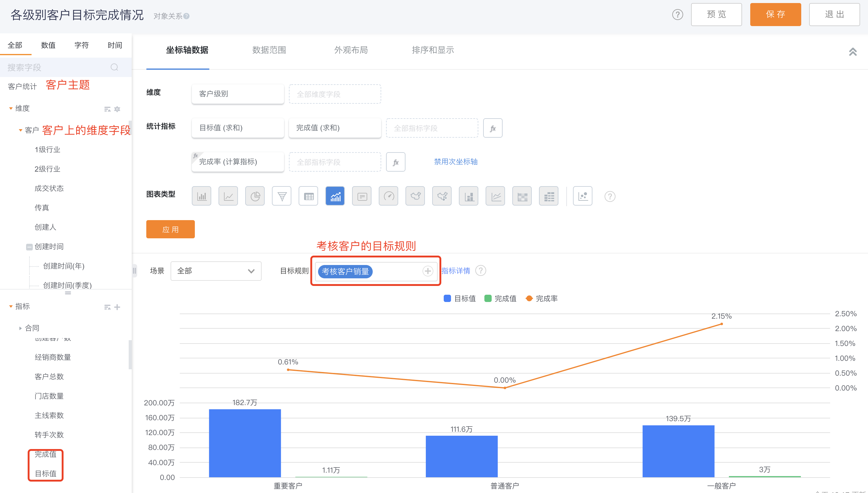Screen dimensions: 868x493
Task: Add a target rule via plus circle
Action: (x=428, y=271)
